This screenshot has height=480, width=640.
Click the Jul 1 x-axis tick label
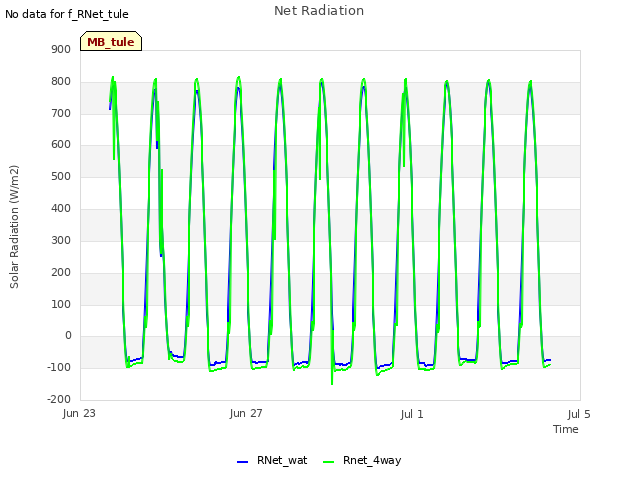click(x=412, y=414)
